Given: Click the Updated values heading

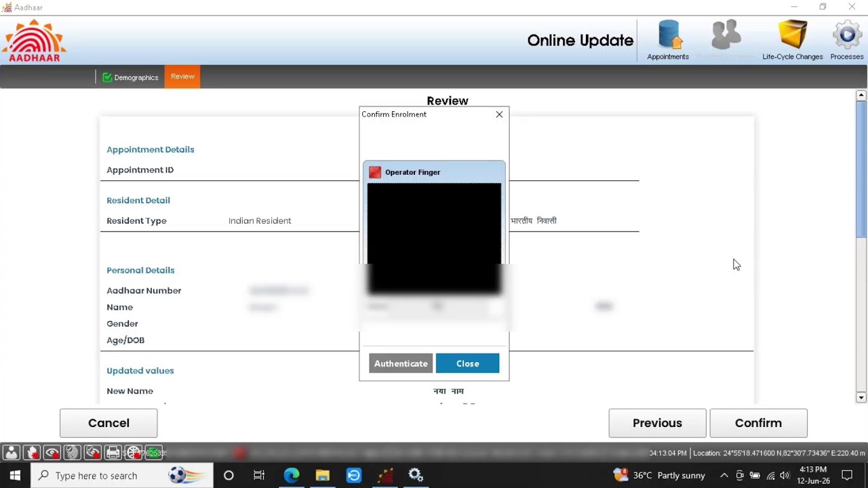Looking at the screenshot, I should tap(140, 370).
